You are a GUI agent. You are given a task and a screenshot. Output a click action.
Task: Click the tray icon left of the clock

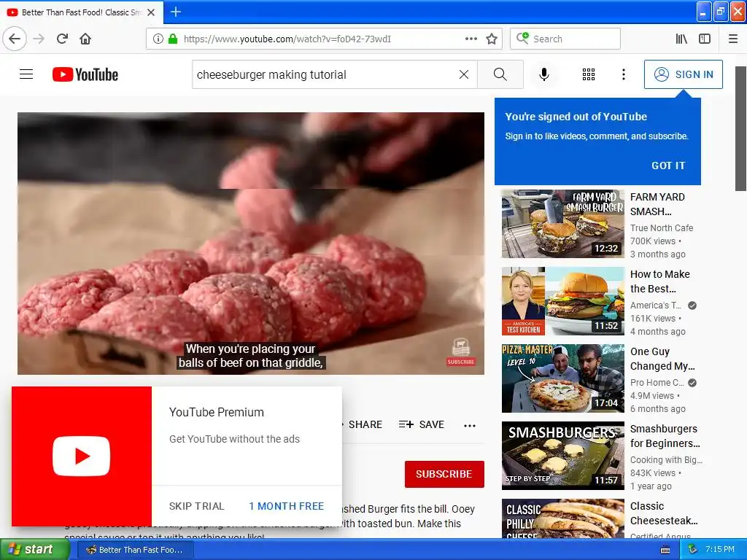coord(693,549)
